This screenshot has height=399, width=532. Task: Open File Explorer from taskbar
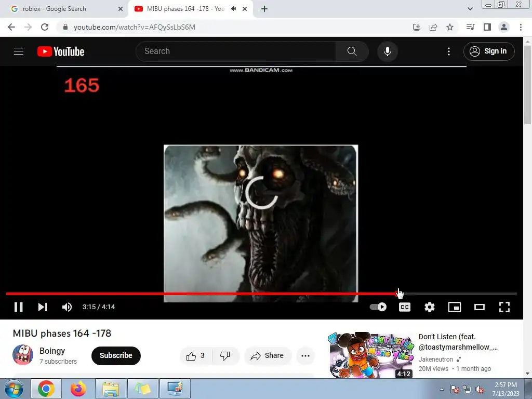click(111, 389)
